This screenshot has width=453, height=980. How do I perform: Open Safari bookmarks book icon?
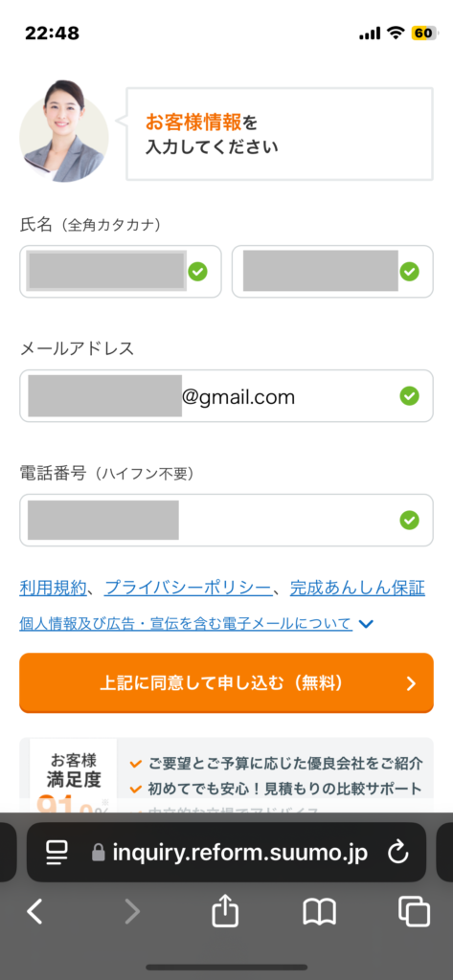pos(320,912)
